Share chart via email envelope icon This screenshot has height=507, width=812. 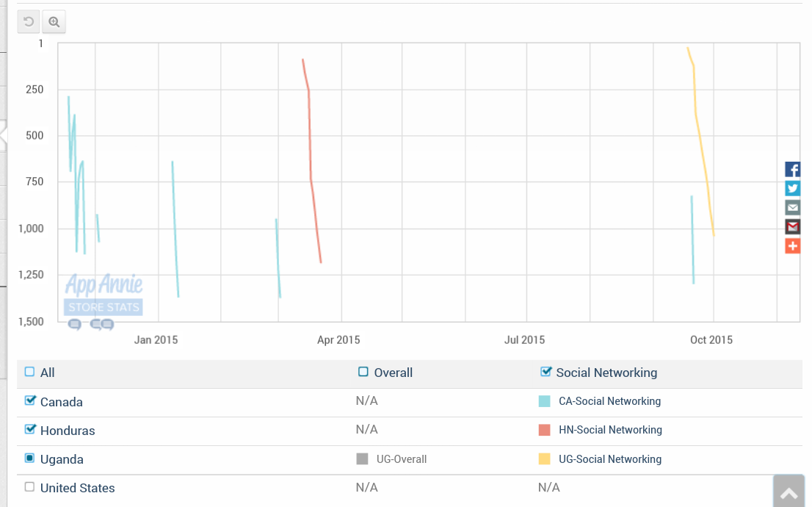pos(792,208)
